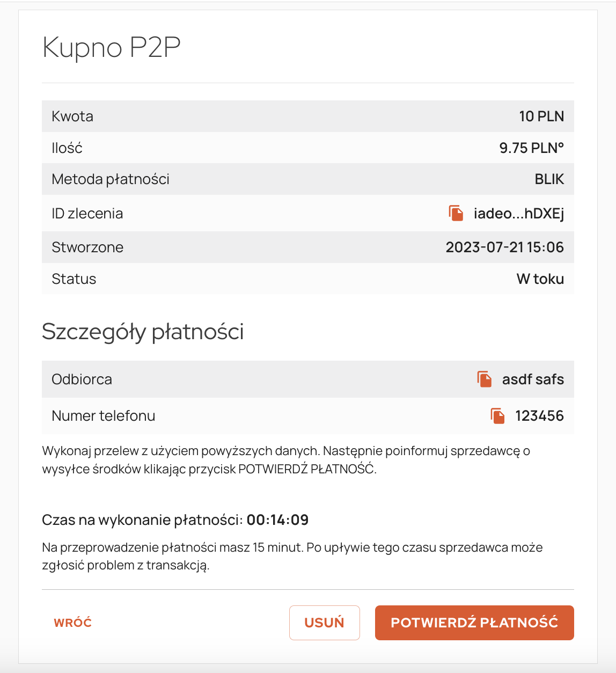The width and height of the screenshot is (616, 673).
Task: Click the WRÓĆ back link
Action: (x=73, y=623)
